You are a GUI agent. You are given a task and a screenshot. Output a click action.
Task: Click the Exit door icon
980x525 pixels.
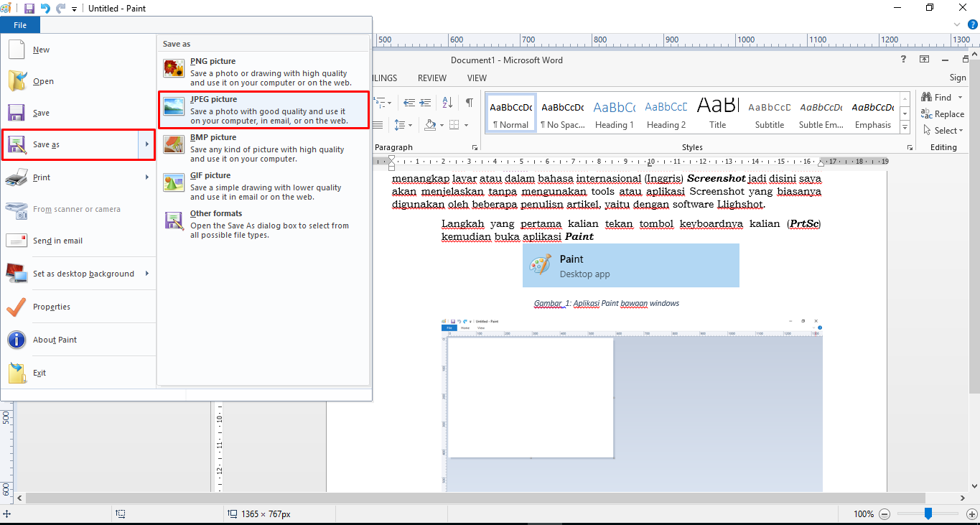(17, 373)
